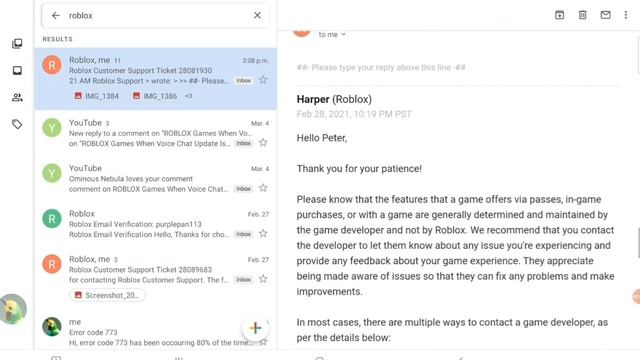Open the 'Error code 773' email from me
Screen dimensions: 640x360
coord(156,332)
